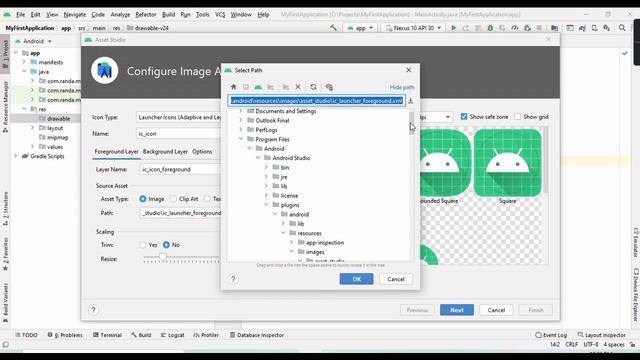Select Trim No radio button

pos(166,245)
